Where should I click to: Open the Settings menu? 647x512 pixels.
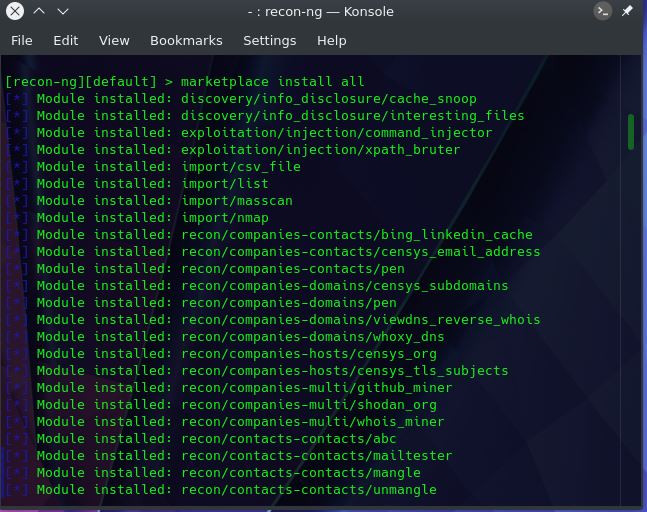pos(269,40)
